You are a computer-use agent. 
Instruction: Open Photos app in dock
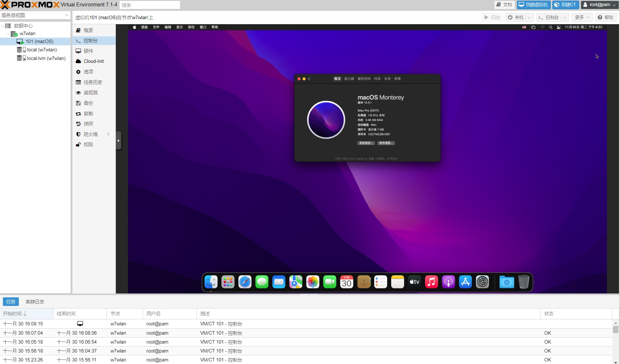(x=313, y=282)
